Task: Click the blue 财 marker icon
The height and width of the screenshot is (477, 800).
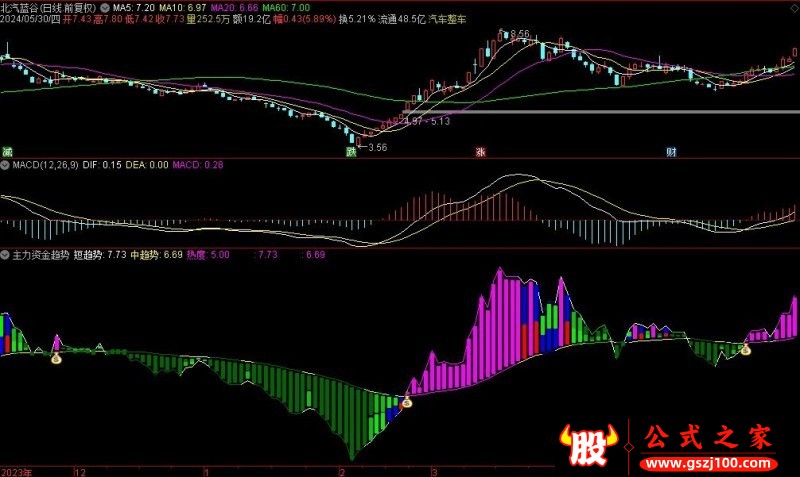Action: tap(671, 152)
